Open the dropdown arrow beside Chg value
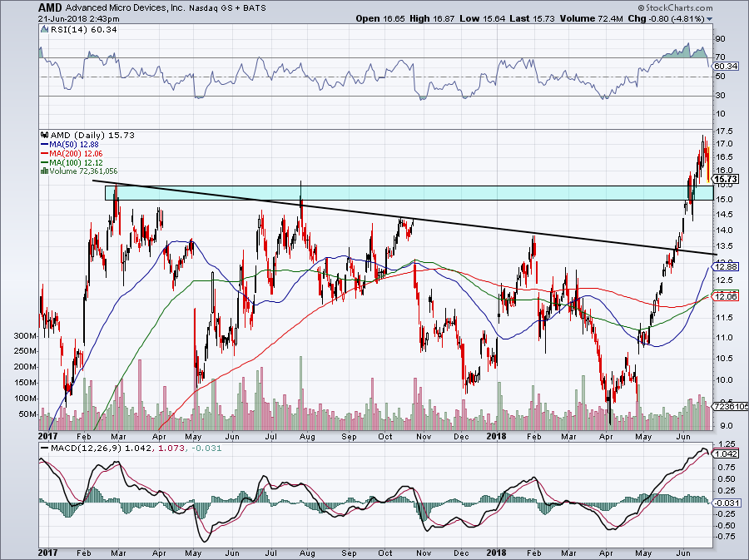The width and height of the screenshot is (749, 560). (x=709, y=19)
